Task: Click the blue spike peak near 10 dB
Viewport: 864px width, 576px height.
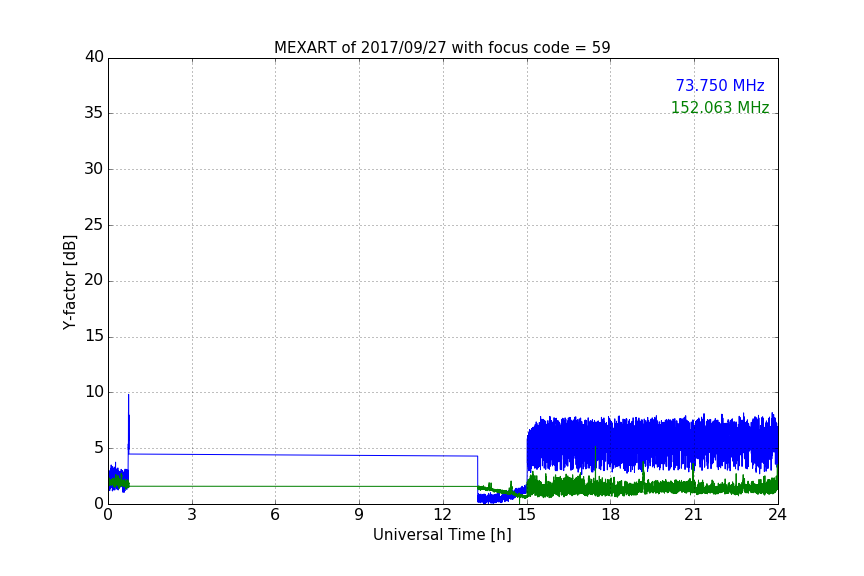Action: click(128, 395)
